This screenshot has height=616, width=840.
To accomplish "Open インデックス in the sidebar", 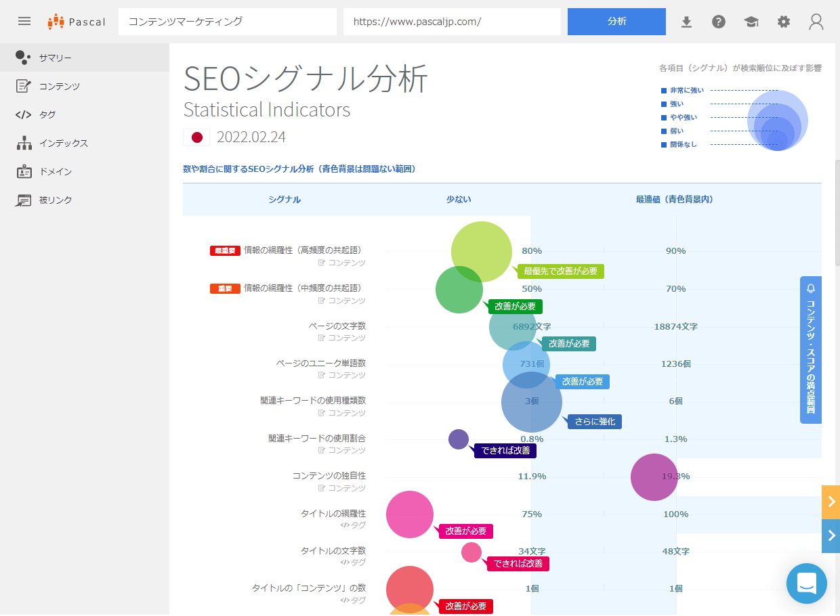I will pyautogui.click(x=63, y=144).
